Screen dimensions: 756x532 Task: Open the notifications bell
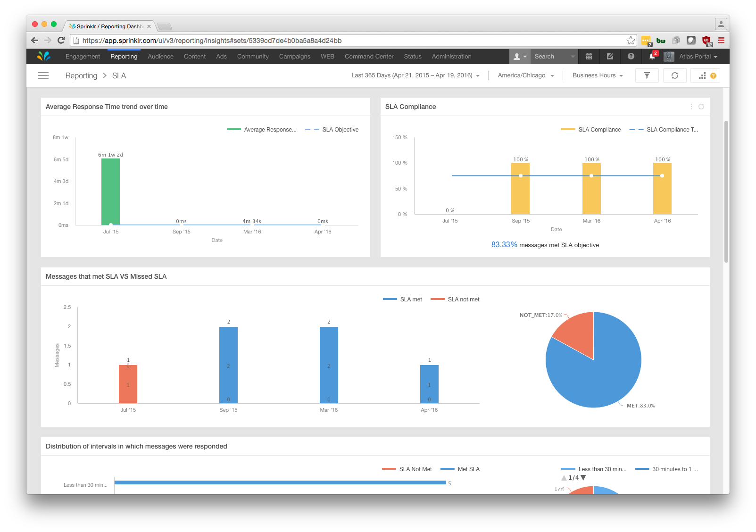[652, 56]
